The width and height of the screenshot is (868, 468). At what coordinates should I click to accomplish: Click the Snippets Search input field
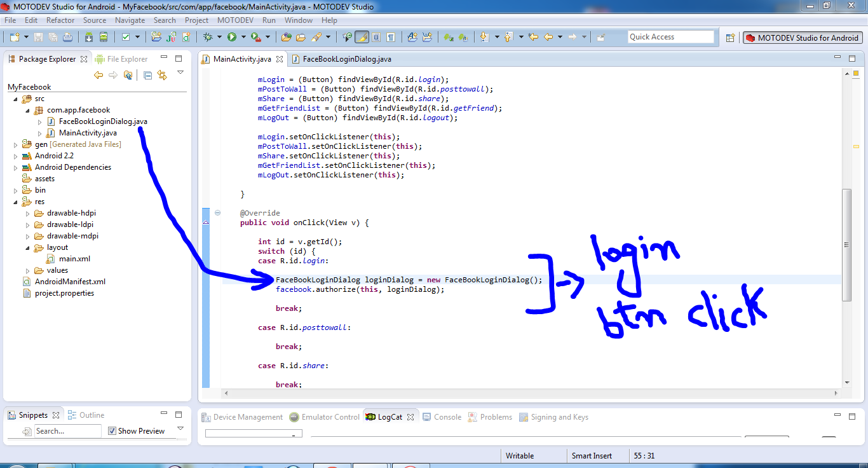coord(68,431)
